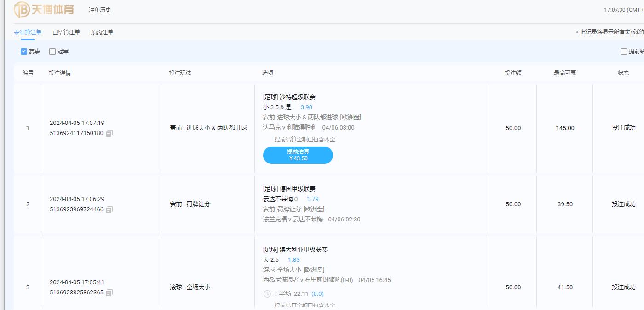Open the 已结算注单 tab

coord(66,32)
